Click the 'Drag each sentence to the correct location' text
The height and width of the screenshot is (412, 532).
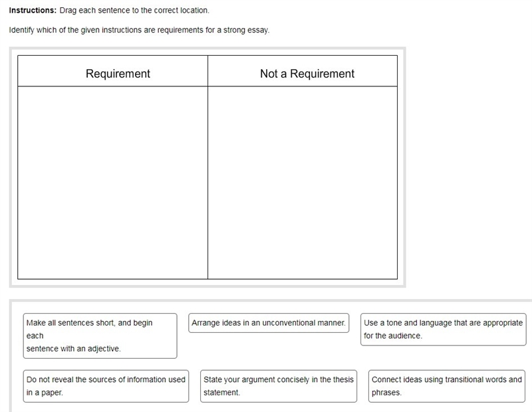134,11
